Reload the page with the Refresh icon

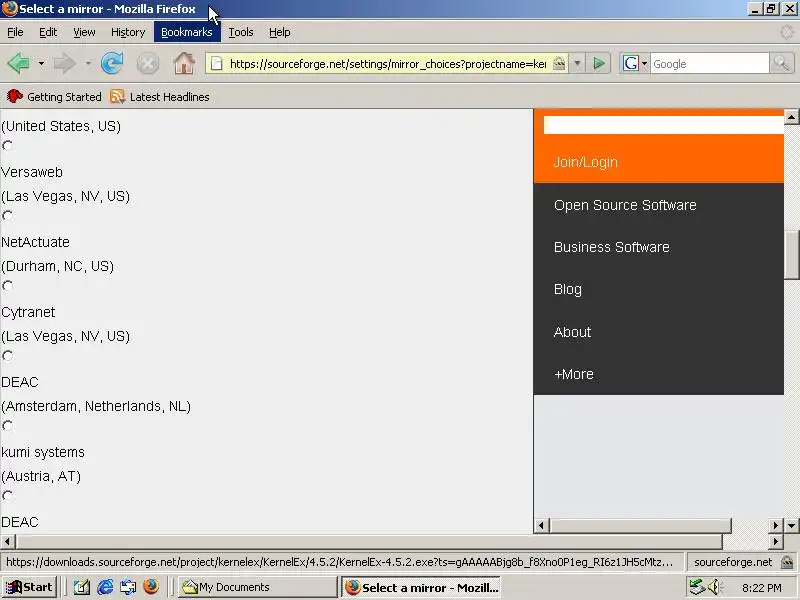[112, 64]
